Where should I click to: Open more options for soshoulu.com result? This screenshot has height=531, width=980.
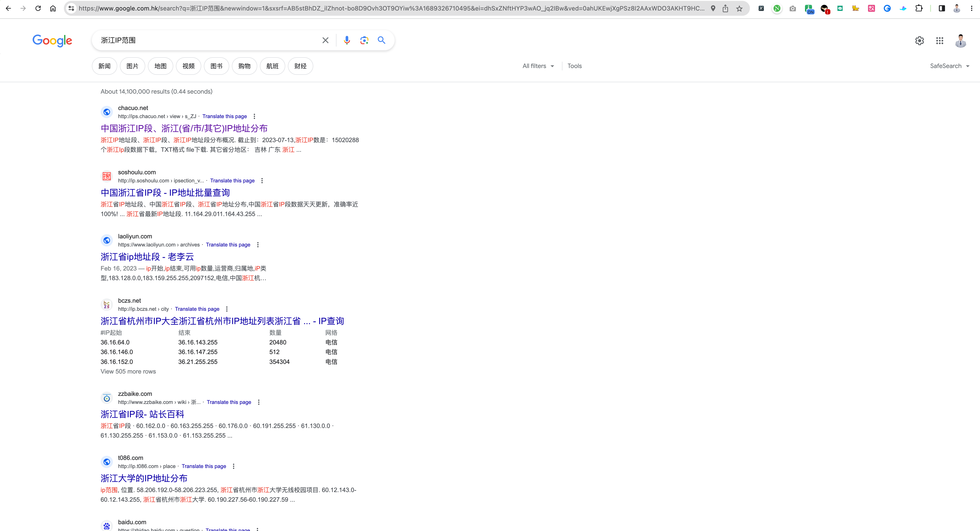point(262,181)
